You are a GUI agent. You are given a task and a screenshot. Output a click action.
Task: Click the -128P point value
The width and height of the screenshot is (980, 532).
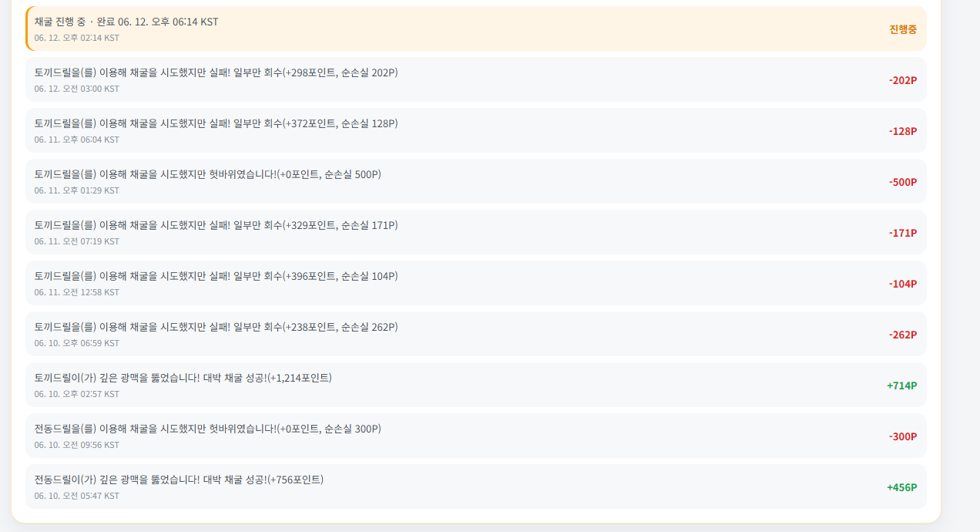903,131
